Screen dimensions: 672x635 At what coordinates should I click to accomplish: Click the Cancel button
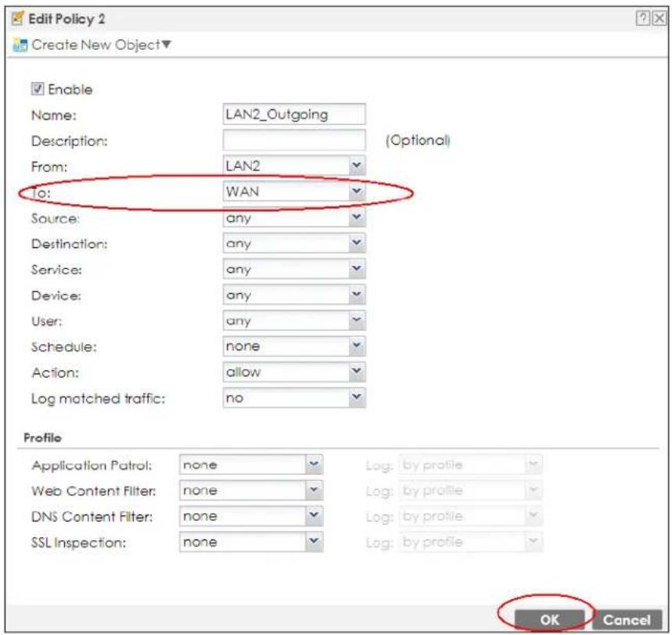(627, 619)
